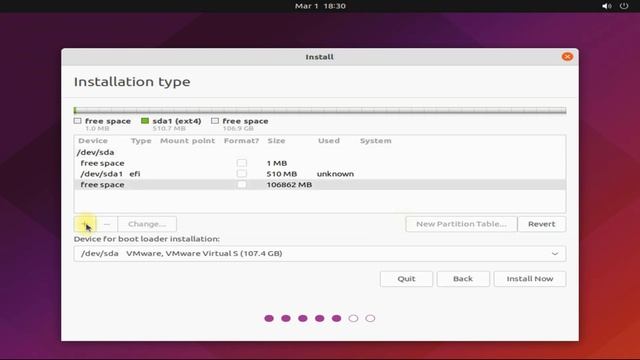Screen dimensions: 640x360
Task: Click the Format? column header
Action: (241, 141)
